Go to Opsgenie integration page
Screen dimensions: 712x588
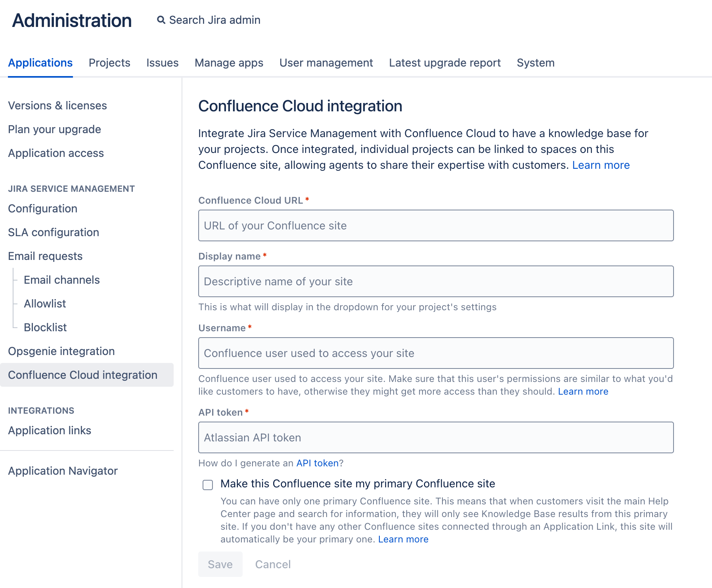coord(61,351)
